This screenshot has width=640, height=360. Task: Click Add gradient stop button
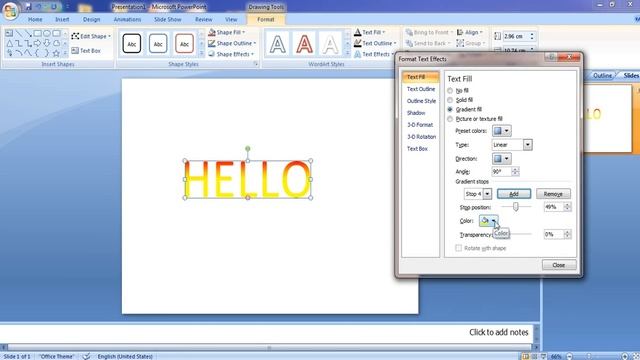pyautogui.click(x=514, y=194)
